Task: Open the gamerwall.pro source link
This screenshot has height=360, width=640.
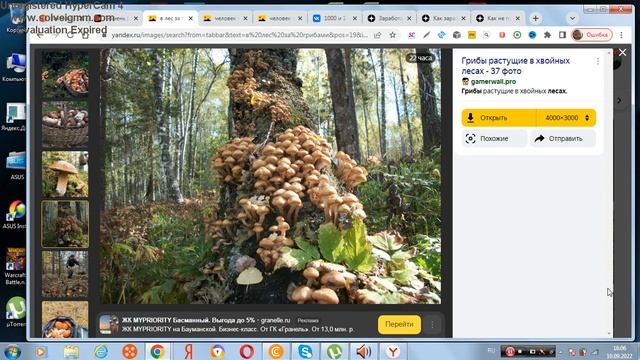Action: tap(493, 82)
